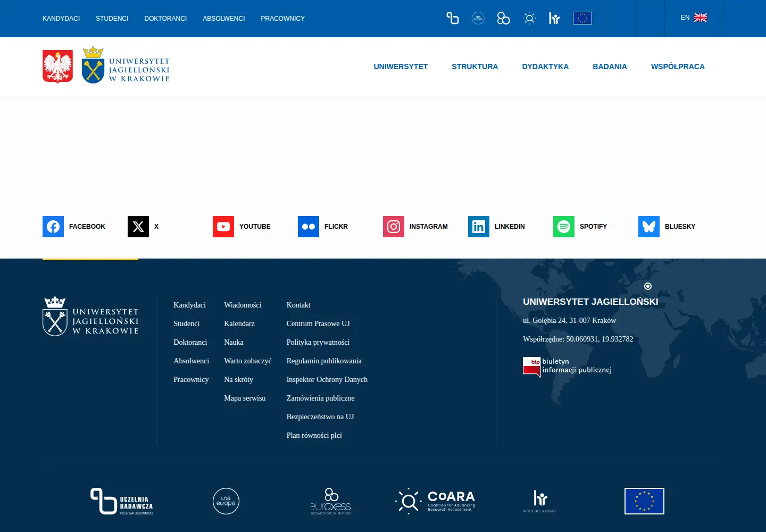Click the HR Excellence footer logo
Viewport: 766px width, 532px height.
point(540,501)
